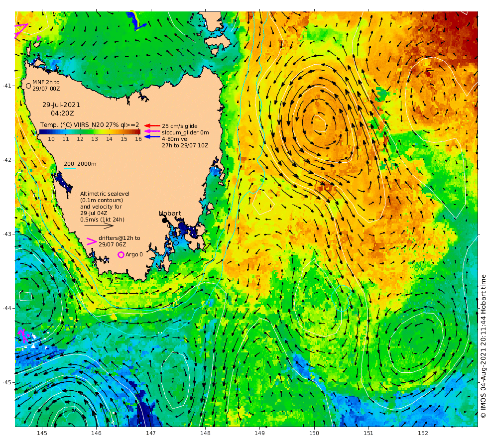Click the latitude axis label -43
Viewport: 488px width, 448px height.
click(7, 234)
